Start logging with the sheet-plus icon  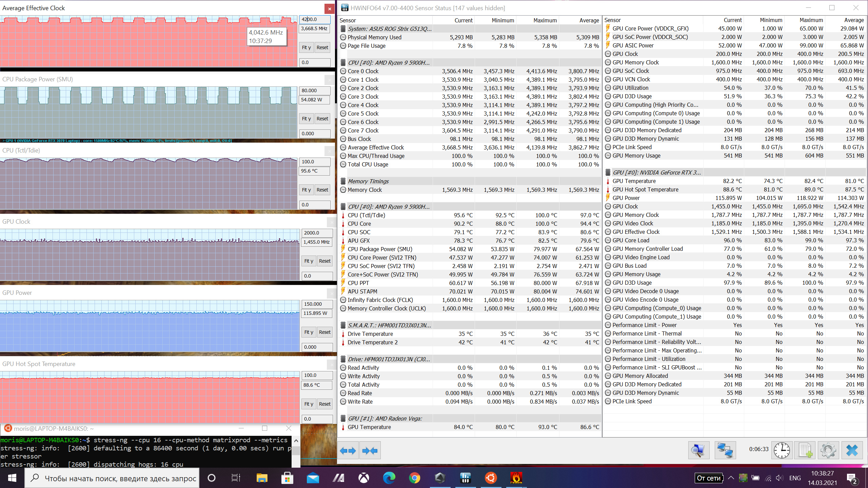point(805,450)
